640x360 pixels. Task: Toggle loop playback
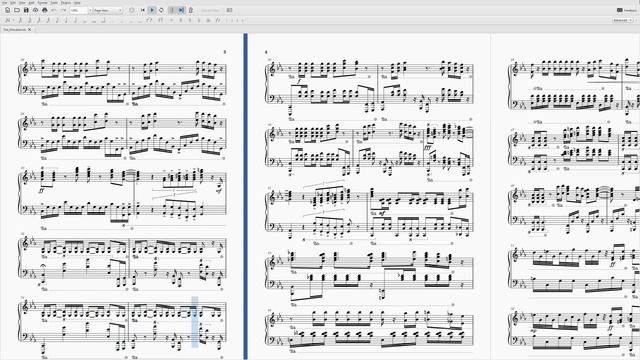pyautogui.click(x=161, y=10)
